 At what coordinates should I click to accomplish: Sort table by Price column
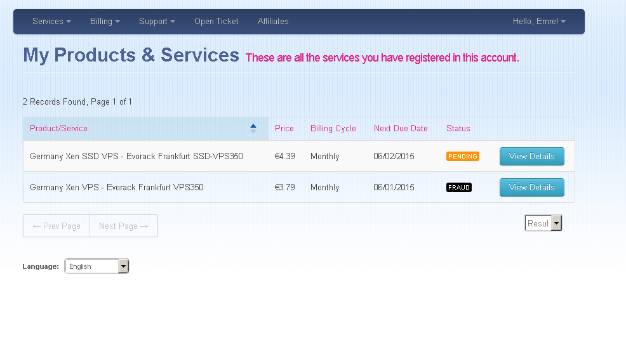point(284,128)
